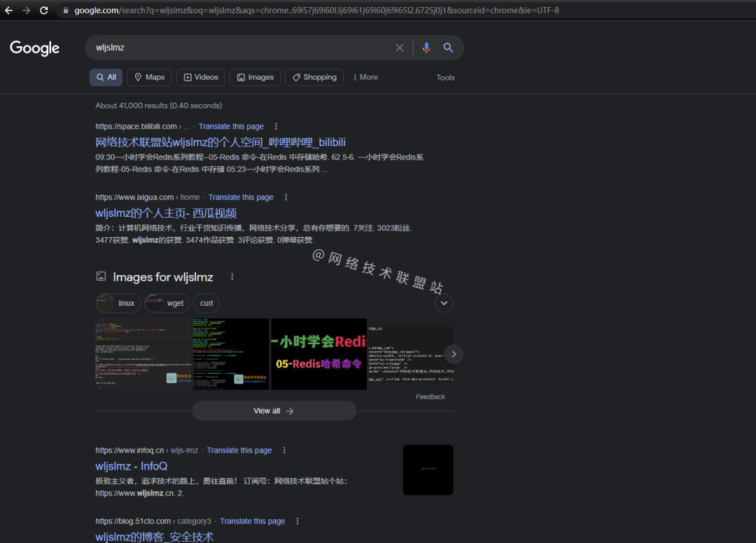
Task: Go forward using browser forward arrow
Action: 26,10
